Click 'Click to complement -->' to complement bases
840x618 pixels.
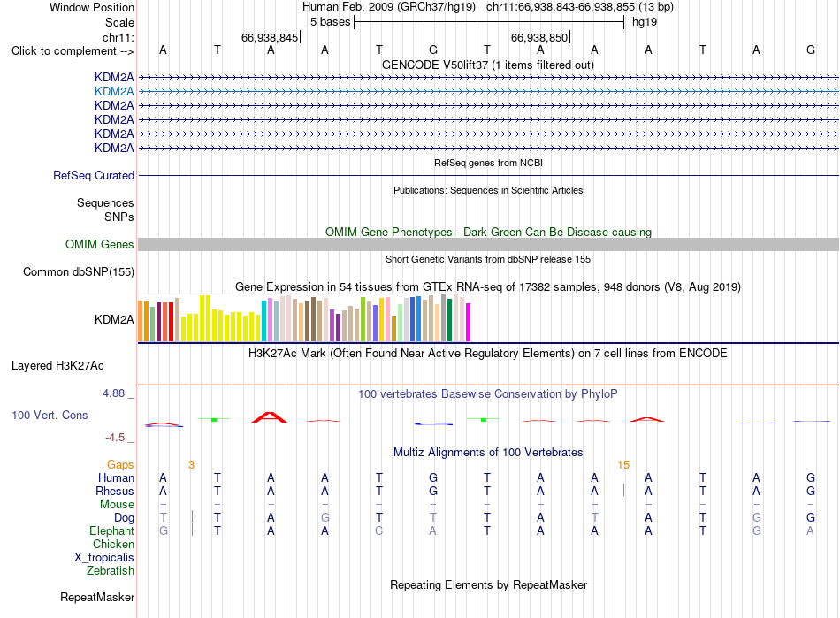[73, 51]
